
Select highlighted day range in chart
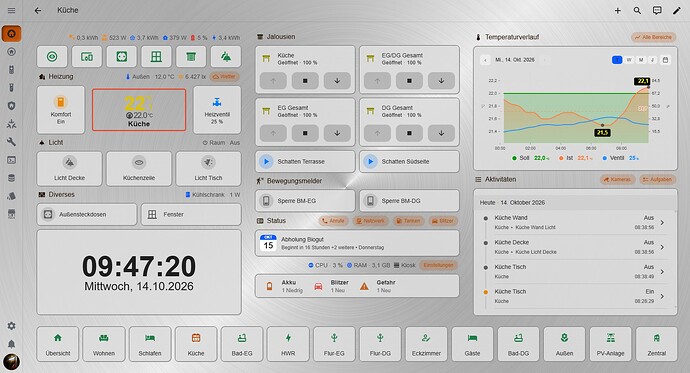617,60
